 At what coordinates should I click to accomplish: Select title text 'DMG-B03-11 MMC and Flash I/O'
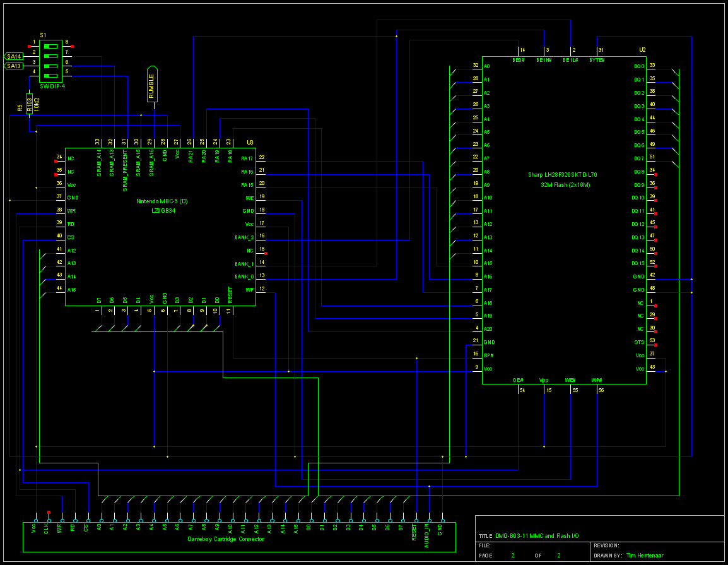537,536
